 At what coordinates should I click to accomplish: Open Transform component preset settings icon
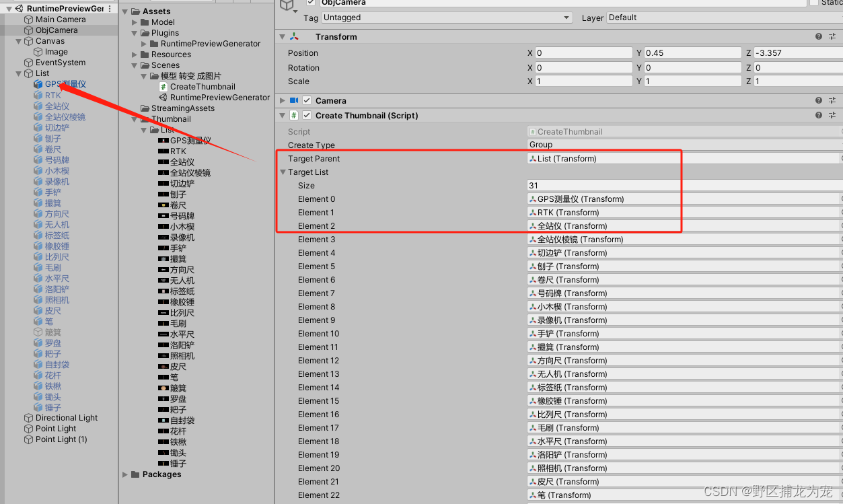[834, 37]
